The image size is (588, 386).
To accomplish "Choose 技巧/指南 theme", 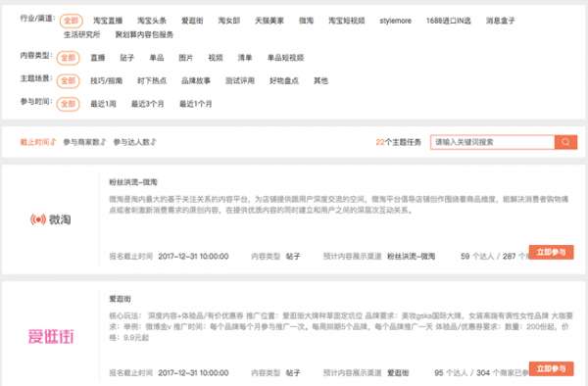I will tap(106, 80).
